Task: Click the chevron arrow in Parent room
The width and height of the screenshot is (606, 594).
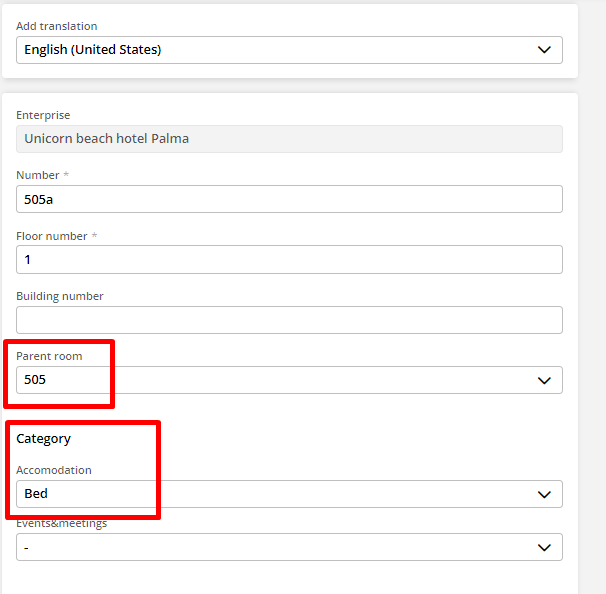Action: pos(544,380)
